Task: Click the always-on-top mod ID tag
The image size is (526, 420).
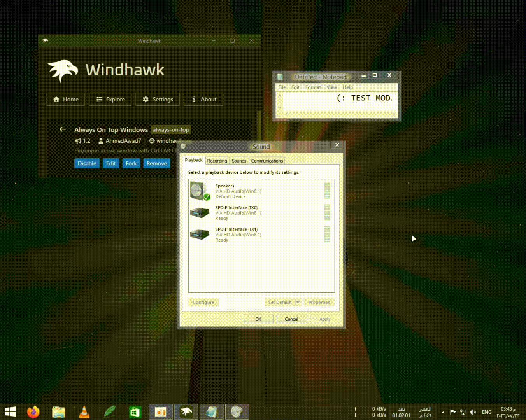Action: click(x=171, y=130)
